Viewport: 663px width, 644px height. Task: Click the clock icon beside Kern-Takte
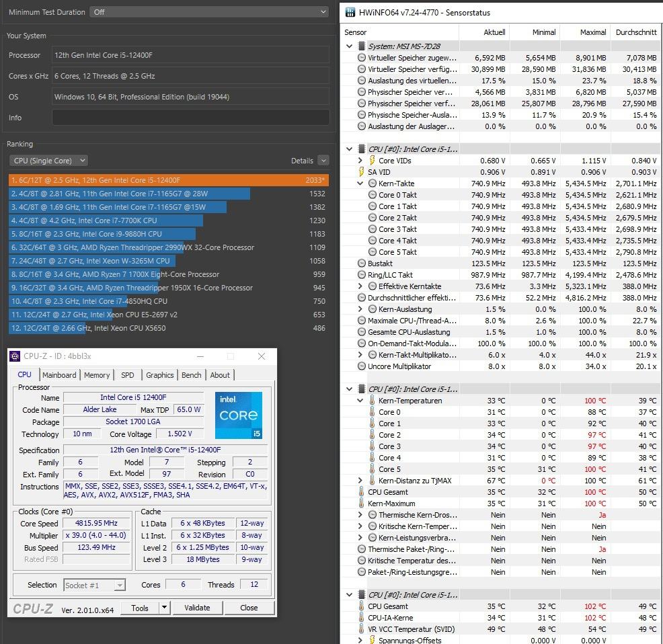(372, 183)
